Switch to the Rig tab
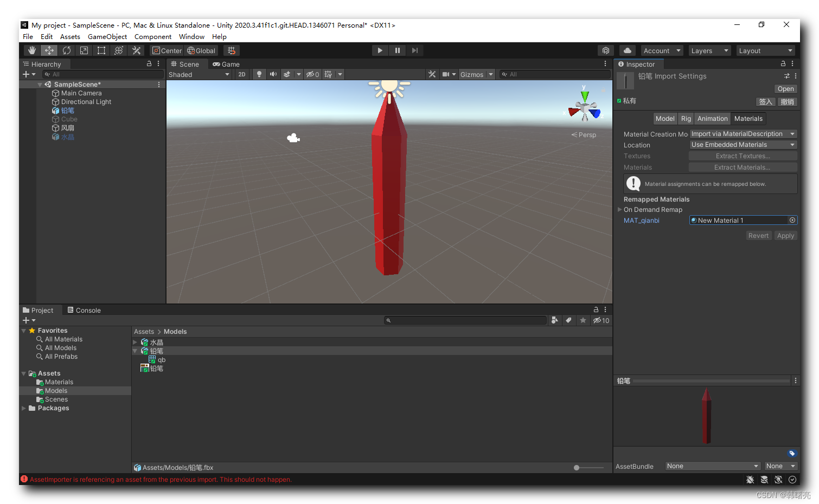 pos(686,118)
